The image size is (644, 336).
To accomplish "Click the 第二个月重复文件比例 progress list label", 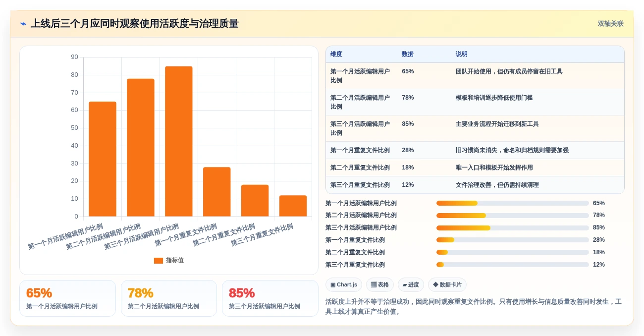I will [x=355, y=252].
